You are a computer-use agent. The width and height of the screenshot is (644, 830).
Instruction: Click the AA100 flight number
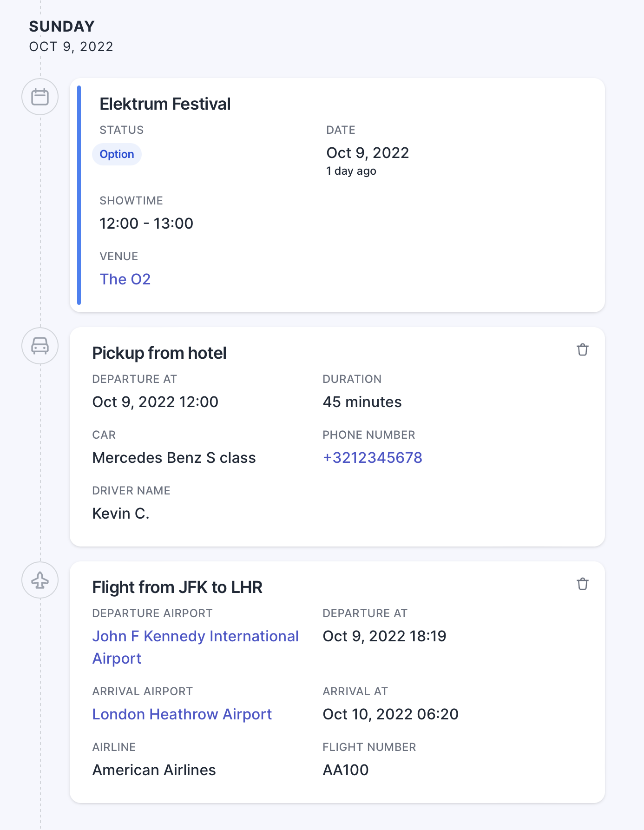[346, 770]
